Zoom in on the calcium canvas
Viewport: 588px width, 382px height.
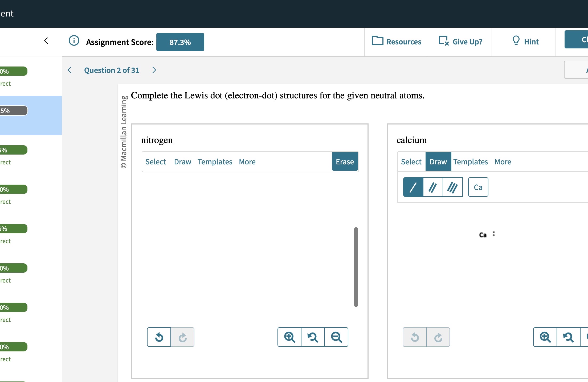(545, 337)
